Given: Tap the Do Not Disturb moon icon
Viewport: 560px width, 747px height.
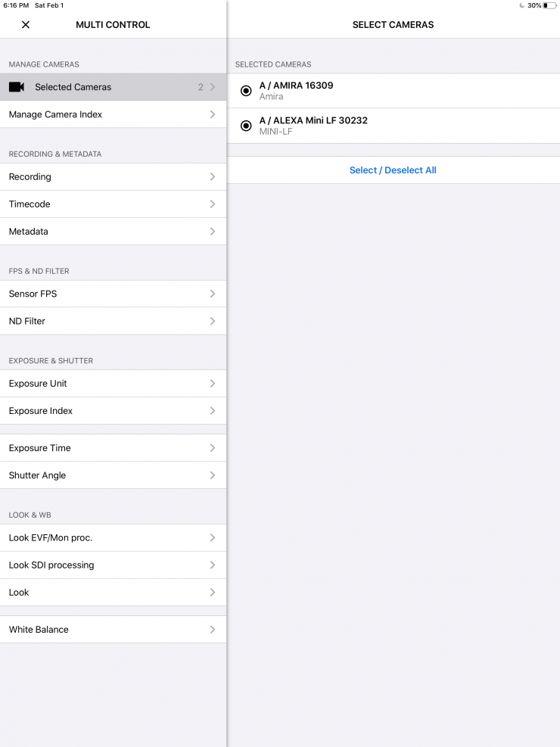Looking at the screenshot, I should click(x=522, y=5).
